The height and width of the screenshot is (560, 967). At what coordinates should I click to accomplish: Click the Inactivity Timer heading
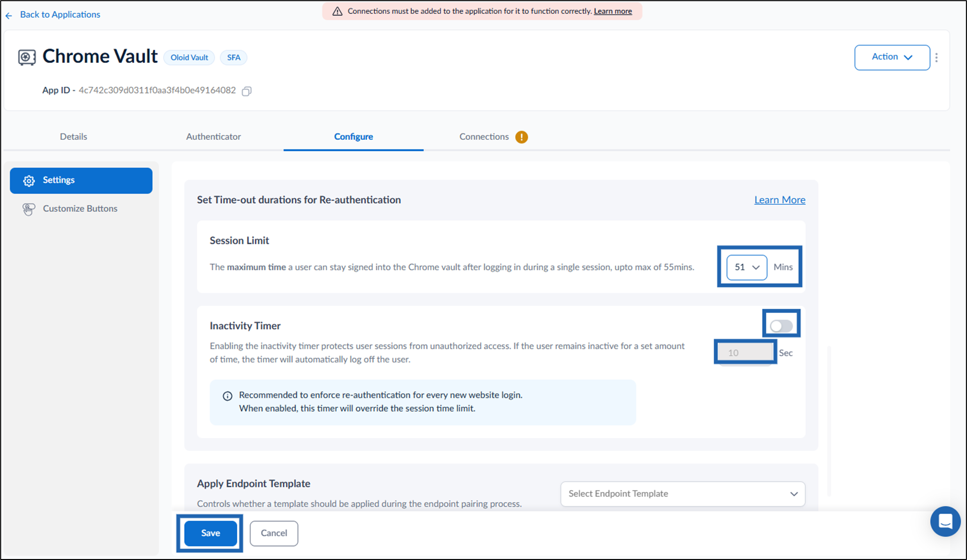click(x=245, y=326)
